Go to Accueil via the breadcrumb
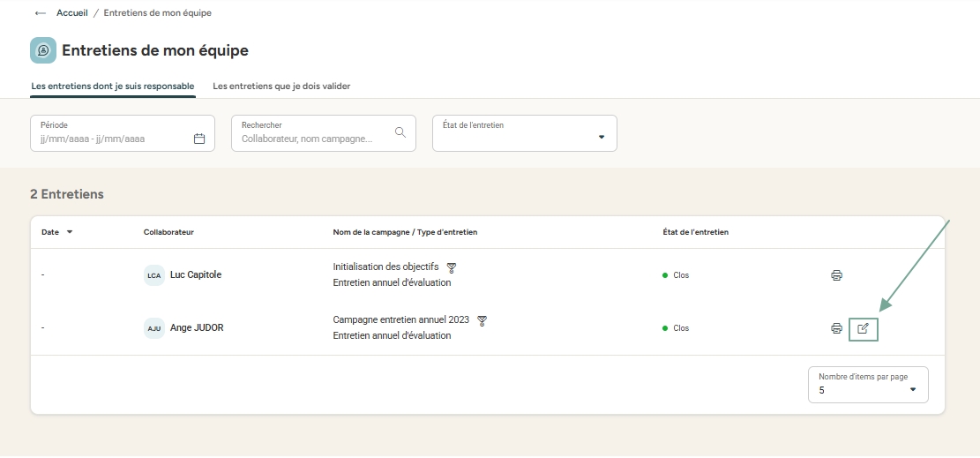Screen dimensions: 980x458 (x=72, y=13)
